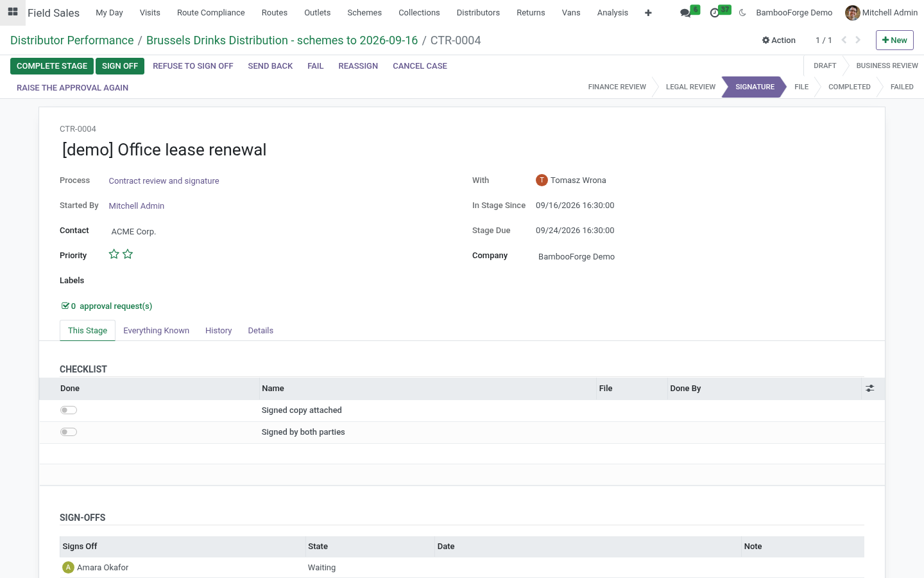Open the Distributors menu
This screenshot has width=924, height=578.
click(x=478, y=13)
